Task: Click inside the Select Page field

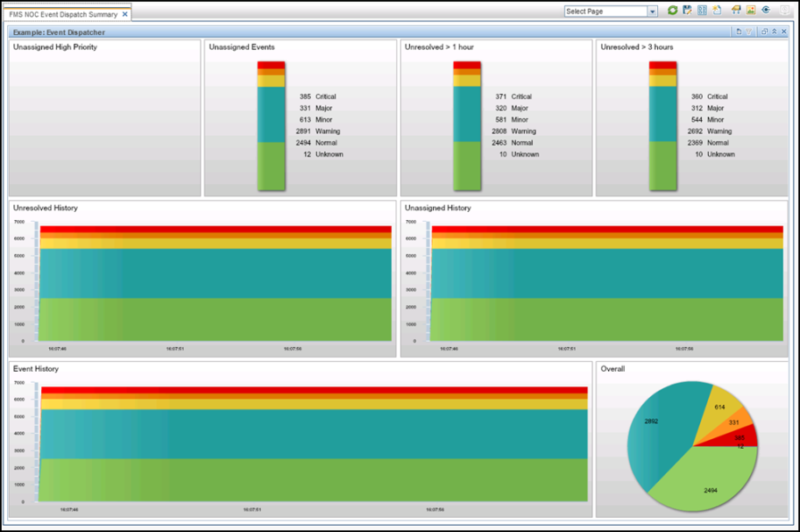Action: pyautogui.click(x=605, y=11)
